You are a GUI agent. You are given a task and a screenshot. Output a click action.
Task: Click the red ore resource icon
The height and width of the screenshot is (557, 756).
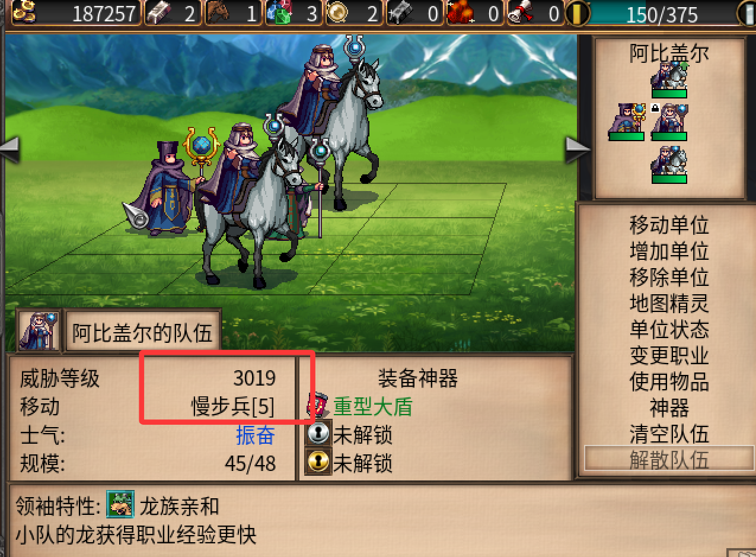(460, 12)
